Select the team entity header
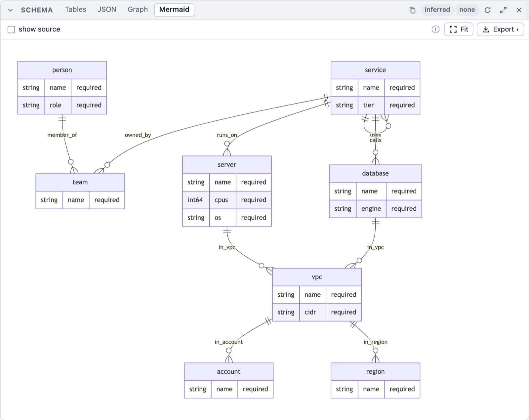Image resolution: width=529 pixels, height=420 pixels. pos(80,182)
